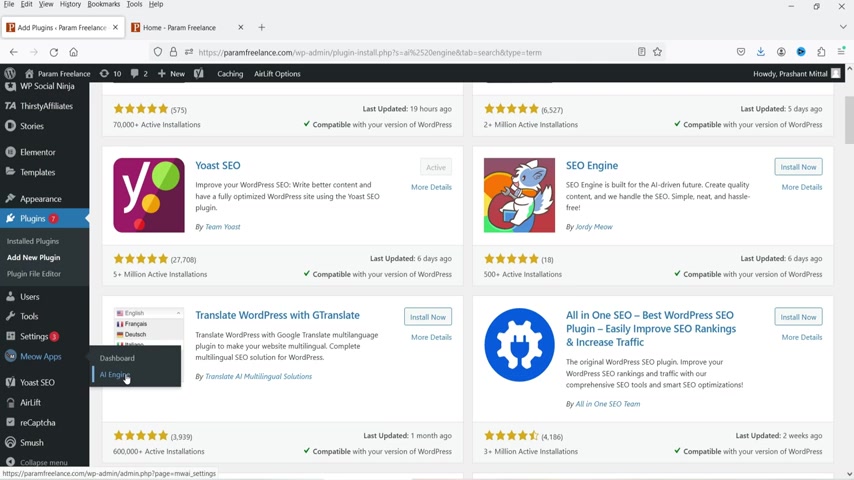The height and width of the screenshot is (480, 854).
Task: Bookmark this page with the star icon
Action: [x=657, y=52]
